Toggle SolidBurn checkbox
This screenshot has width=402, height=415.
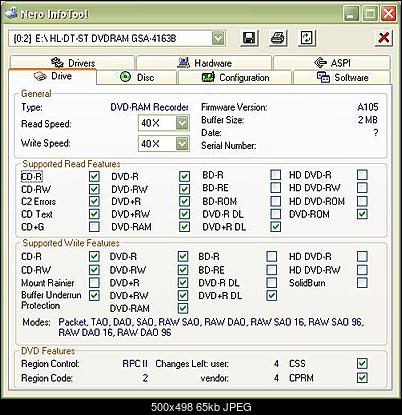pos(362,283)
